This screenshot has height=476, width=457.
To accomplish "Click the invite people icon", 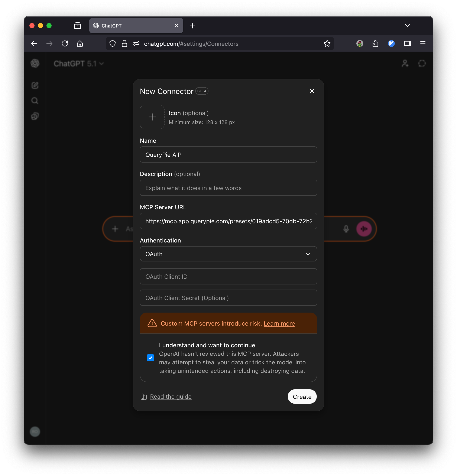I will [x=405, y=63].
